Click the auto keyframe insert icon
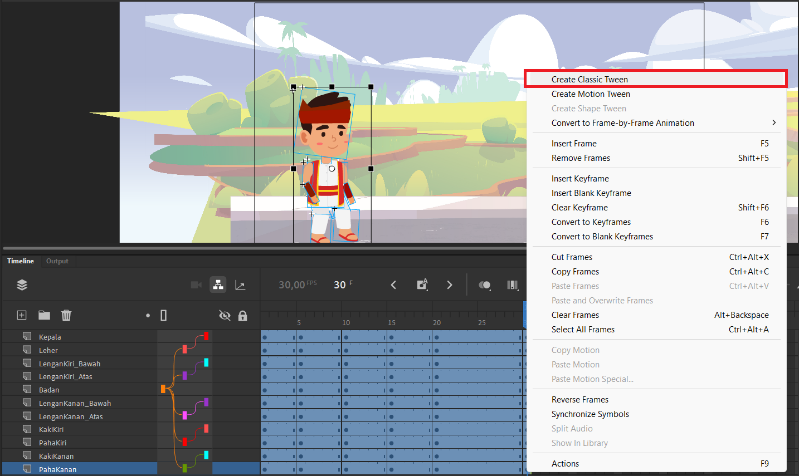Image resolution: width=799 pixels, height=476 pixels. [x=422, y=284]
